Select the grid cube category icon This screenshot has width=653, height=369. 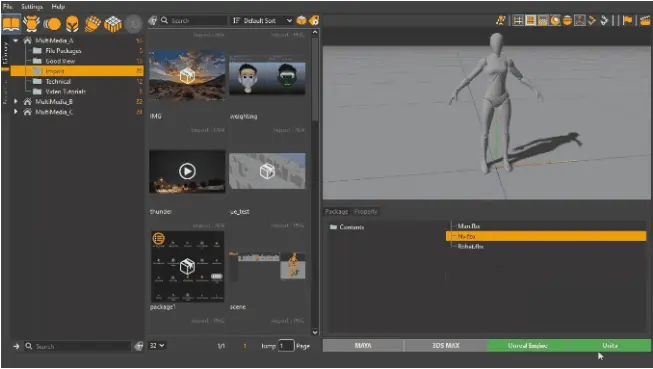click(112, 24)
